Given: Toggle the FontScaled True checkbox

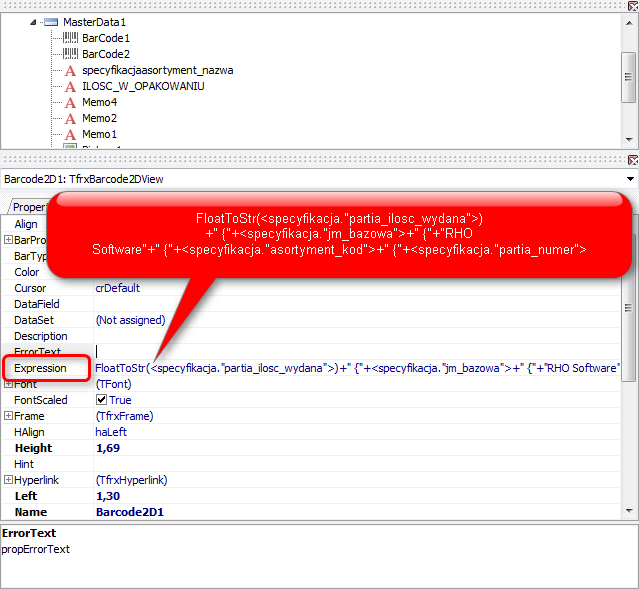Looking at the screenshot, I should (101, 400).
